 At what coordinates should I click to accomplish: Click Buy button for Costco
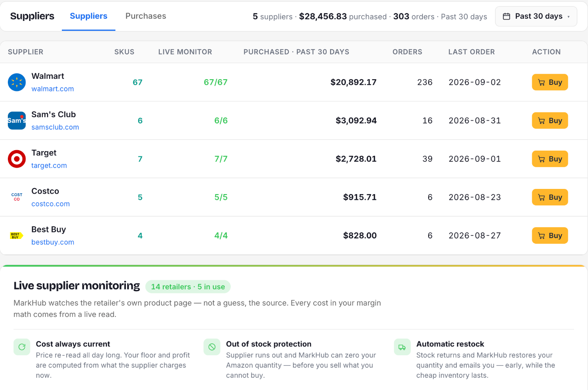550,197
